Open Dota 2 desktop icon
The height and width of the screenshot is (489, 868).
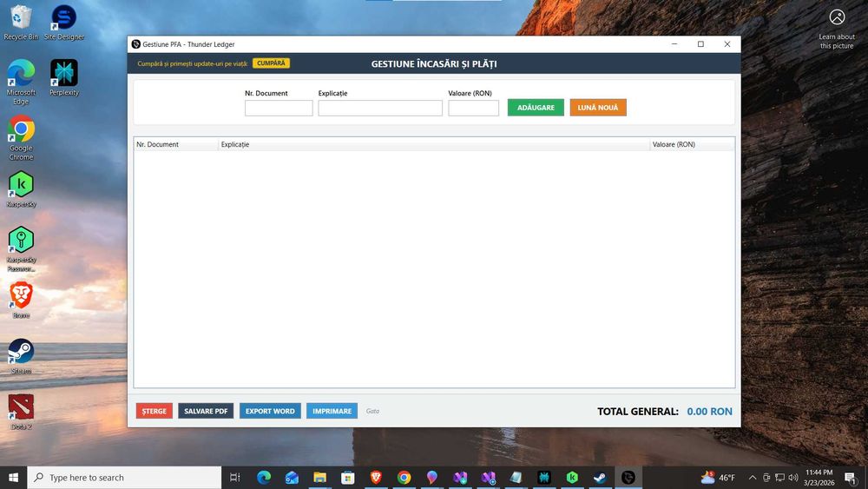(x=21, y=412)
